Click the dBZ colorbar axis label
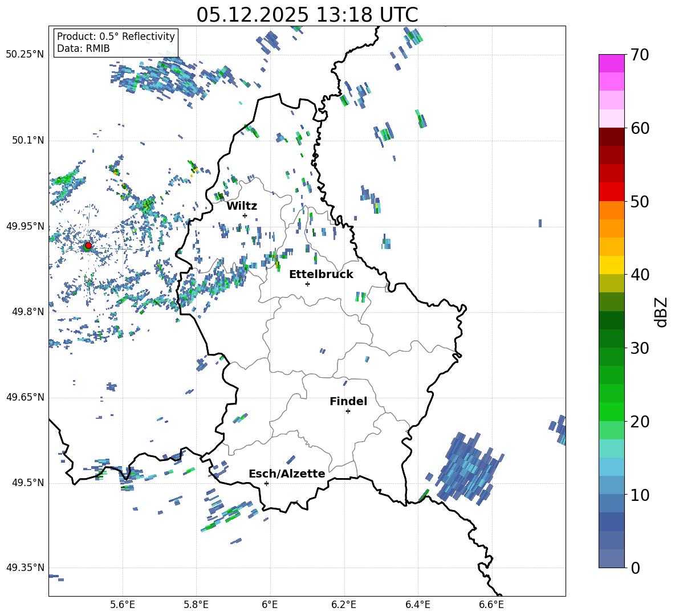Viewport: 675px width, 616px height. [x=660, y=312]
